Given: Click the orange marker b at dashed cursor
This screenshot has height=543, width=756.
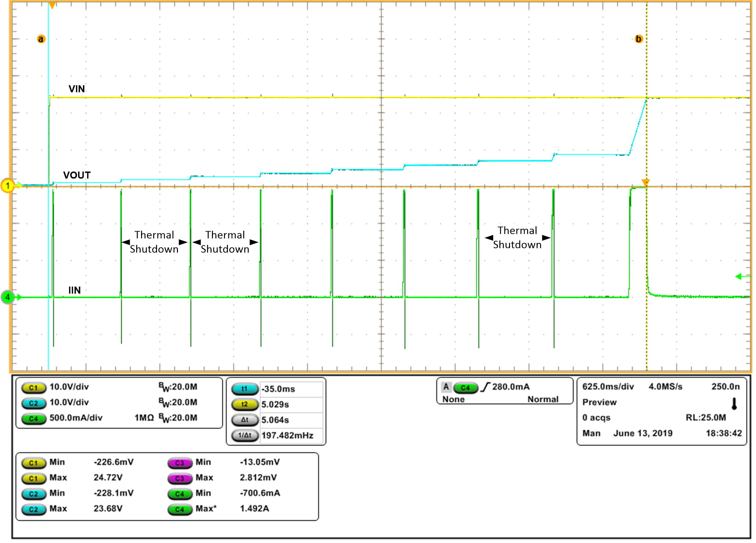Looking at the screenshot, I should click(638, 39).
